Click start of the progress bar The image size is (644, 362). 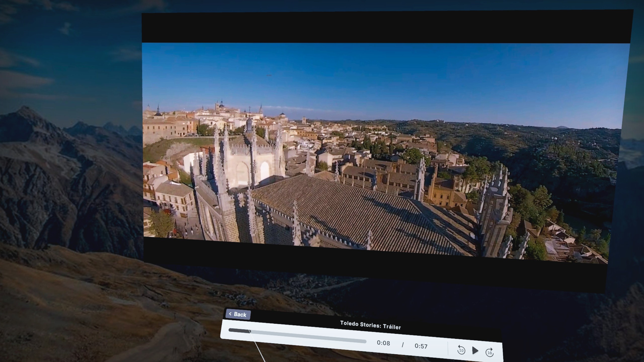(230, 330)
